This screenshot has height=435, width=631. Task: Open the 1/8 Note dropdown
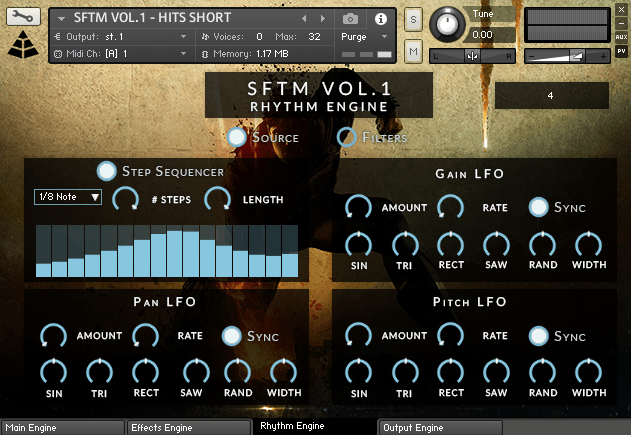(x=68, y=197)
